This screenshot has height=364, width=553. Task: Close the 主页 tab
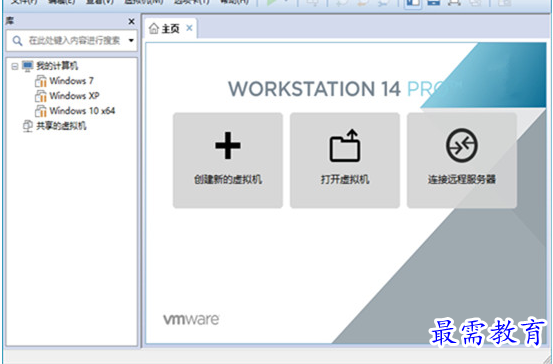(x=189, y=28)
